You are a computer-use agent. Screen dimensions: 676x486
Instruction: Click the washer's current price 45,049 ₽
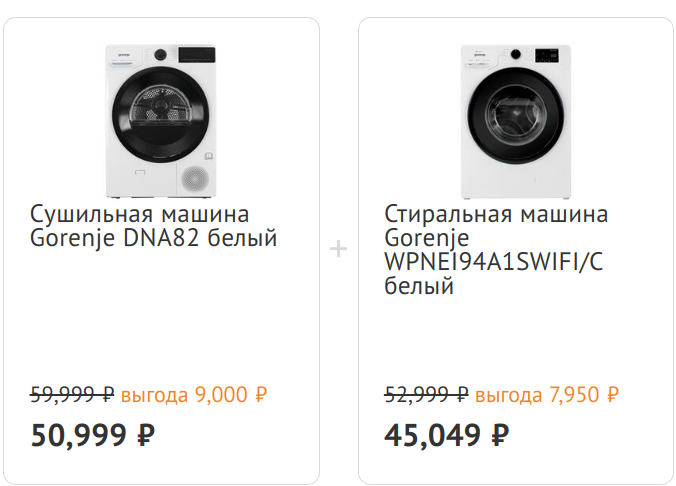coord(446,435)
